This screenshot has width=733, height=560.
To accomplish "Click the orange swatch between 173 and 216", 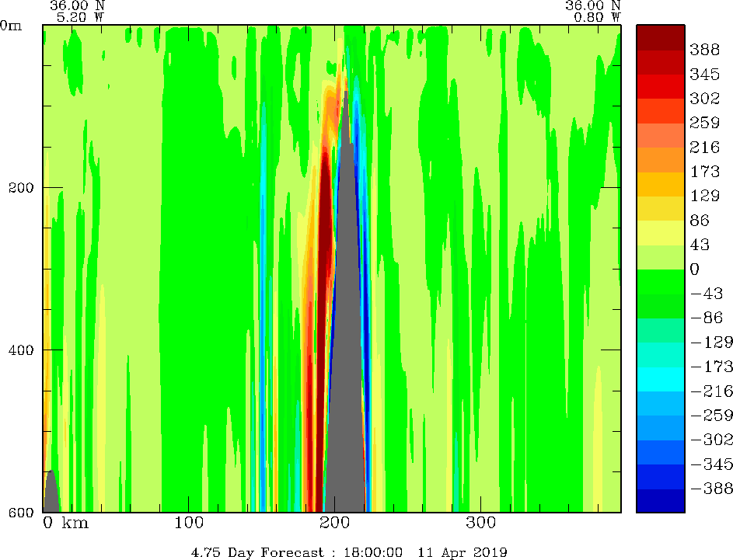I will pos(661,160).
